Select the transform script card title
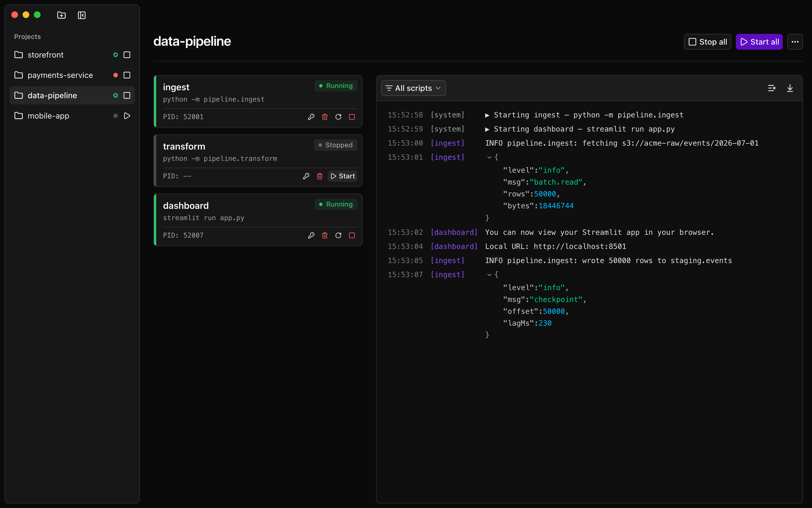Image resolution: width=812 pixels, height=508 pixels. pyautogui.click(x=184, y=146)
